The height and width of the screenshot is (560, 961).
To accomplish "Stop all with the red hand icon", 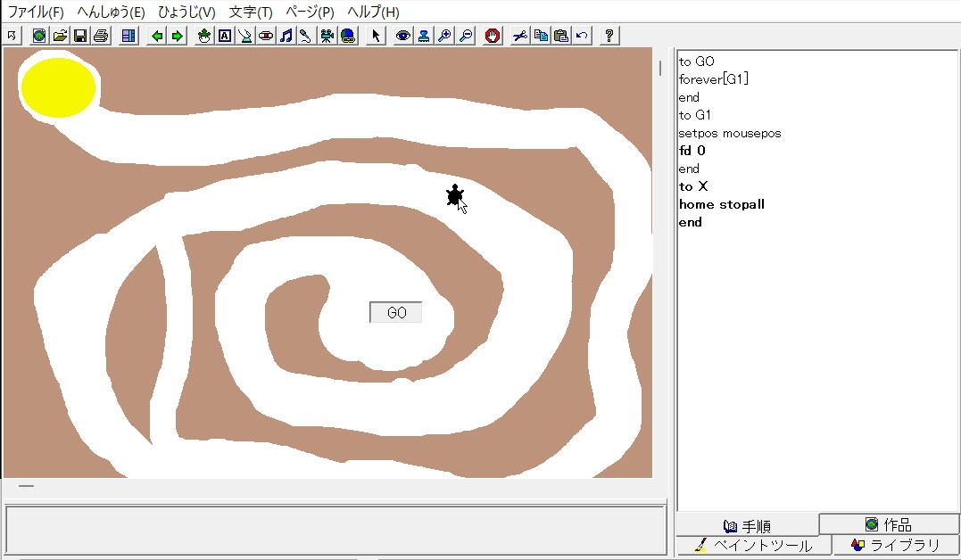I will pos(493,37).
